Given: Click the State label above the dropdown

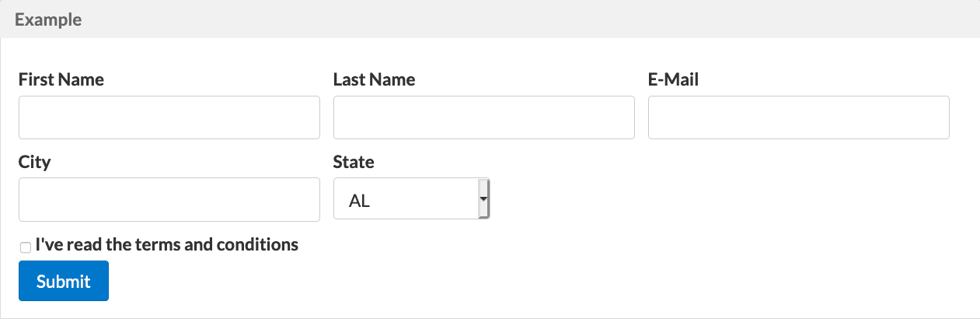Looking at the screenshot, I should [x=354, y=162].
